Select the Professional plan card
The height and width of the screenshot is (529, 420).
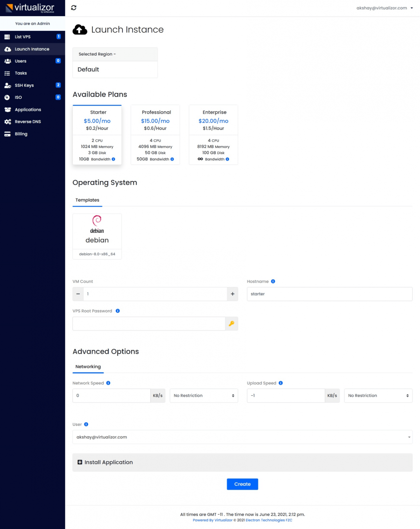click(155, 135)
